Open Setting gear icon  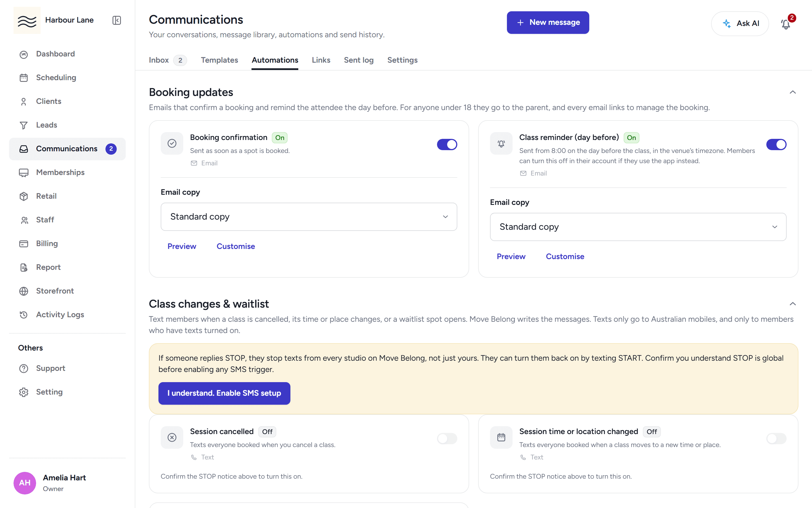(23, 392)
